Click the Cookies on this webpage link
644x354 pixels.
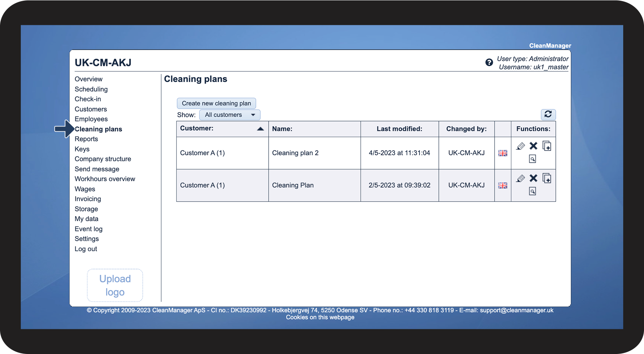(x=320, y=317)
